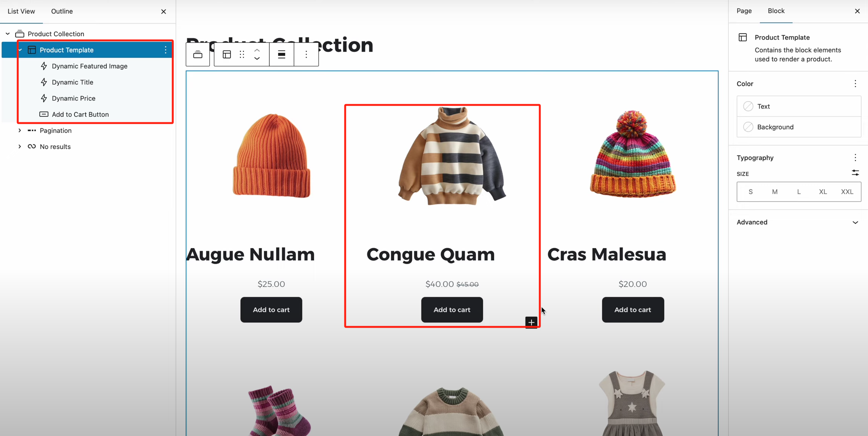Click the black plus add-block button
This screenshot has height=436, width=868.
[531, 322]
